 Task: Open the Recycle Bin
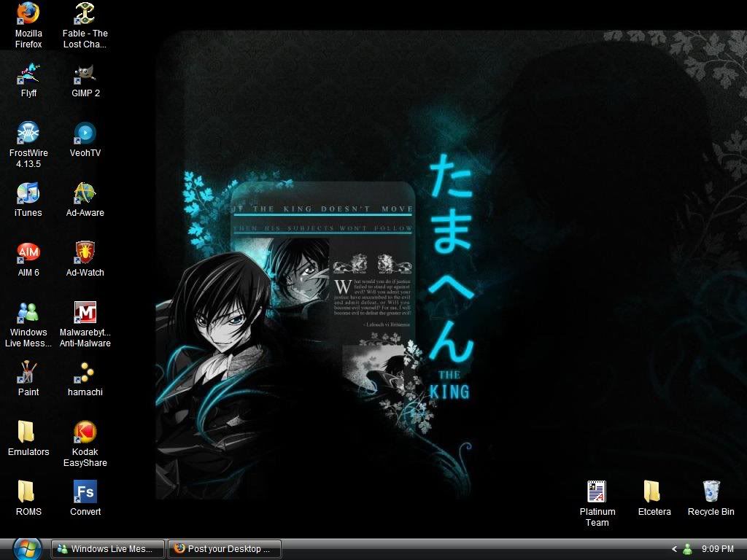tap(711, 493)
